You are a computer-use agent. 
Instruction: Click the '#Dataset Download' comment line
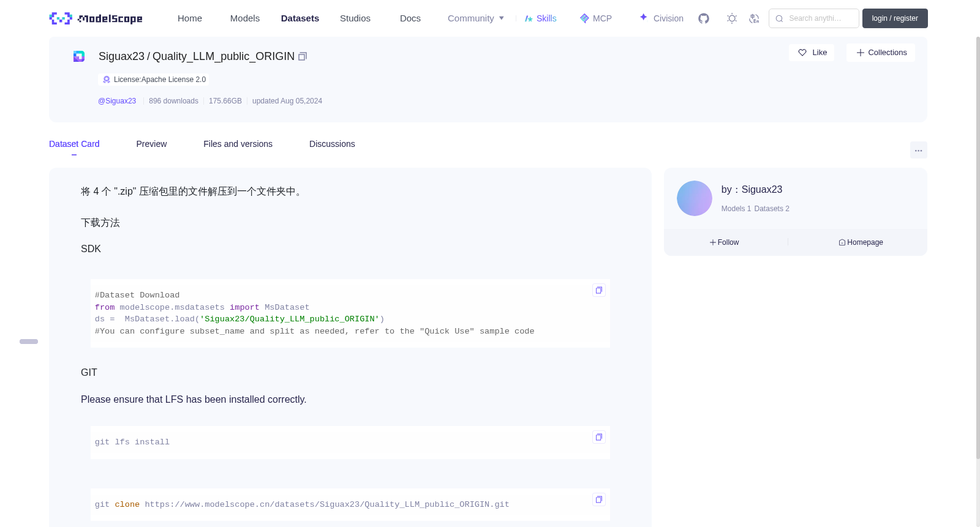click(137, 295)
